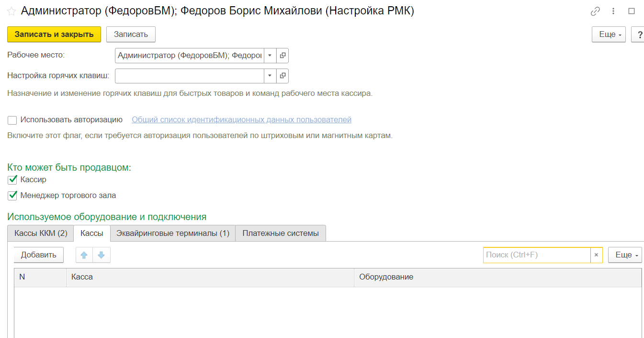Open the Настройка горячих клавиш linked item icon
The image size is (644, 338).
[x=282, y=76]
